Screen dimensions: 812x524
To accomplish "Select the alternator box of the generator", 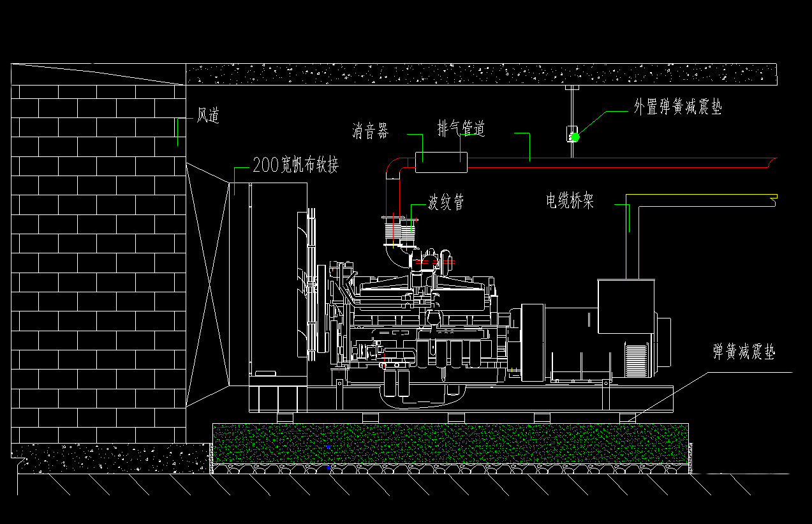I will tap(626, 306).
